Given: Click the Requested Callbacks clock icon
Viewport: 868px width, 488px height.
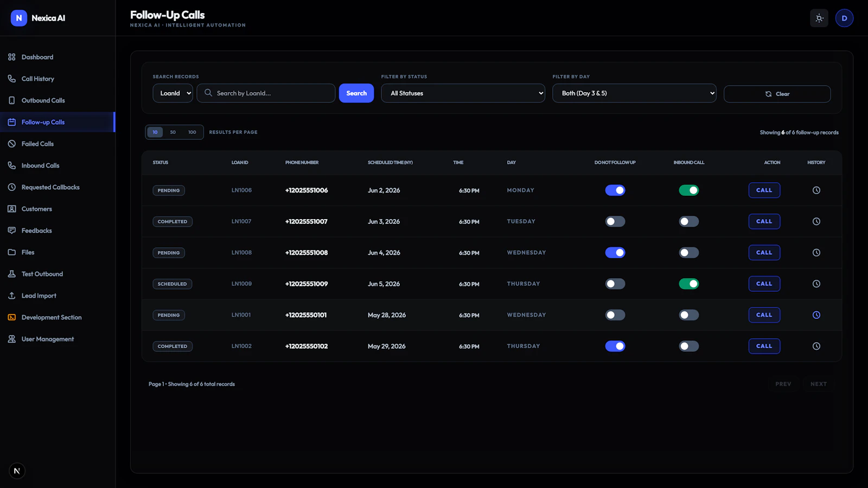Looking at the screenshot, I should (x=11, y=187).
